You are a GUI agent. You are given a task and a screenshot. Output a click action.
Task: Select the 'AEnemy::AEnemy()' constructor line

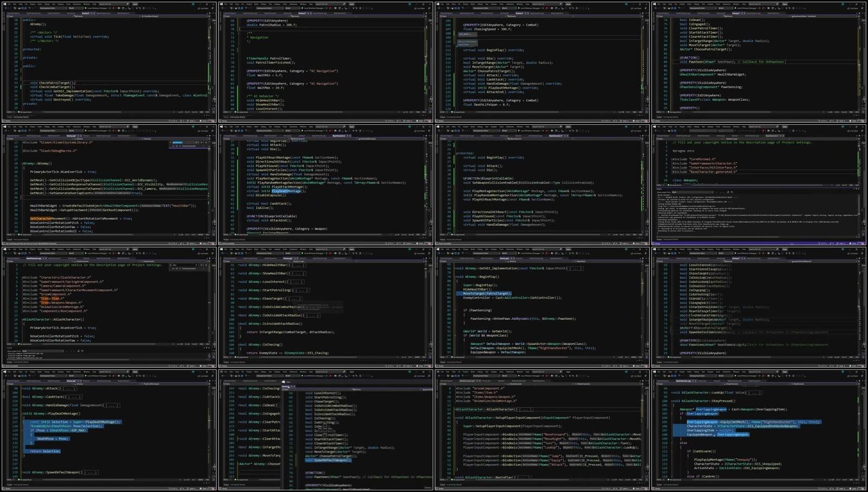pyautogui.click(x=37, y=163)
